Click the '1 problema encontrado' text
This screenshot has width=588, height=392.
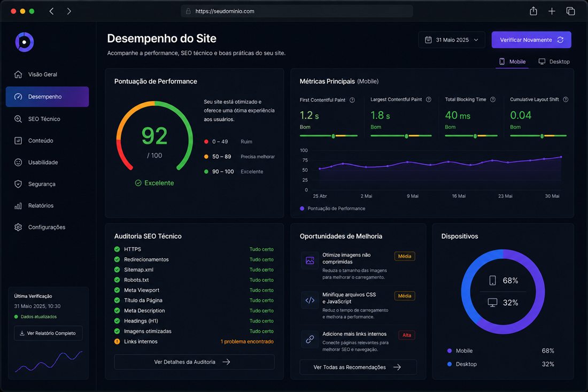(x=247, y=341)
